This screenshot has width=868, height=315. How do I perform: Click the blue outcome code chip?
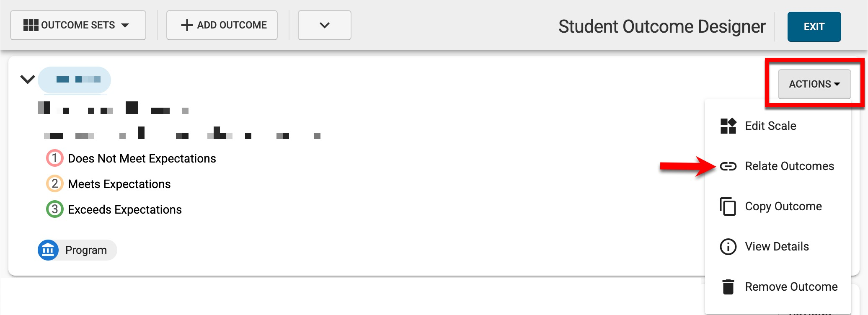coord(75,80)
